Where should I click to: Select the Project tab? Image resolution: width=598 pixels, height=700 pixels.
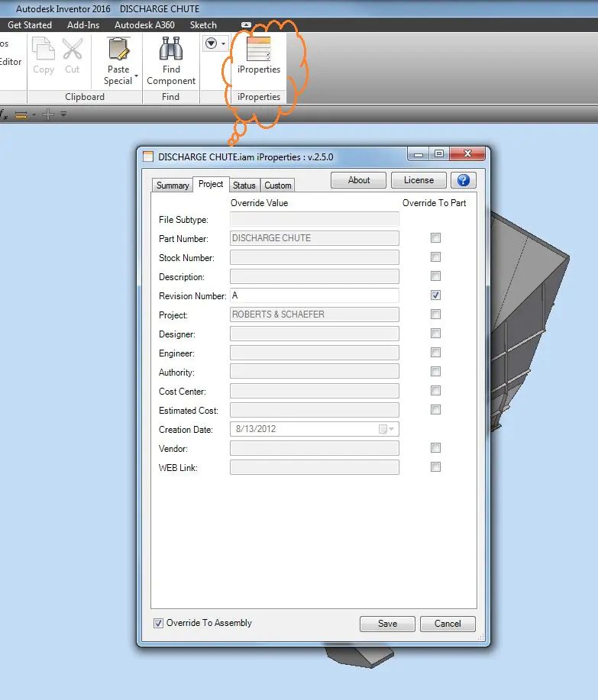tap(211, 184)
